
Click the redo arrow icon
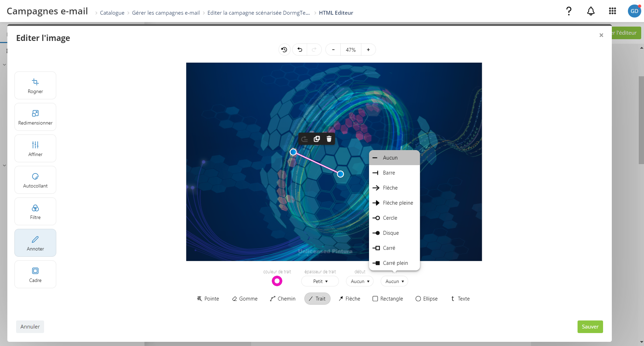point(314,50)
